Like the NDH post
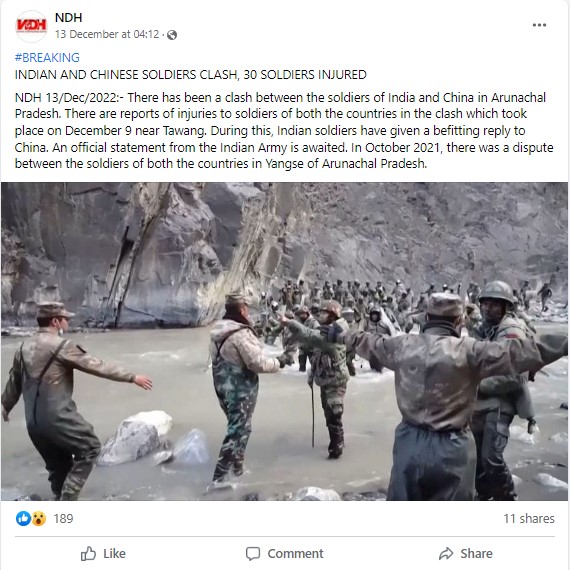Screen dimensions: 570x570 coord(103,553)
